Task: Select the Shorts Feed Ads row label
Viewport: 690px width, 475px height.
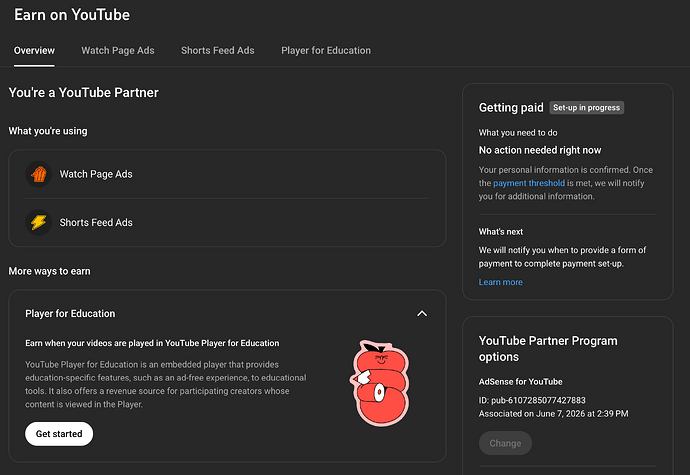Action: tap(96, 223)
